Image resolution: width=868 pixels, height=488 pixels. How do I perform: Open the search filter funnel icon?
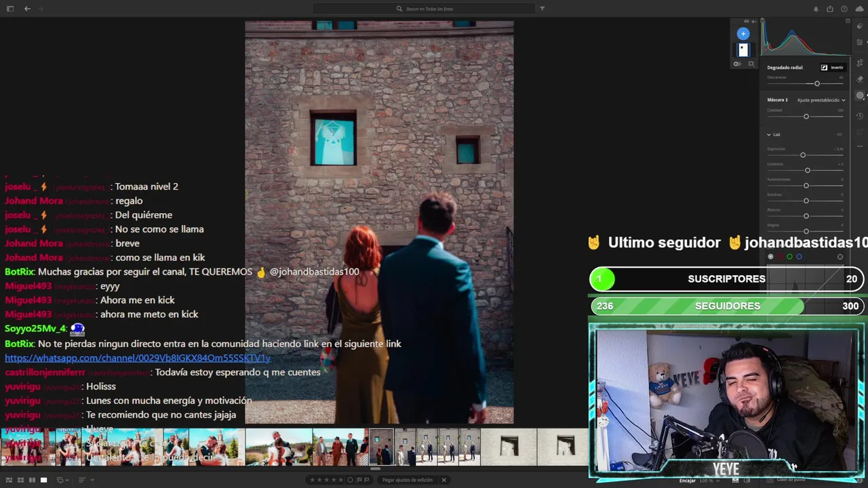click(542, 9)
